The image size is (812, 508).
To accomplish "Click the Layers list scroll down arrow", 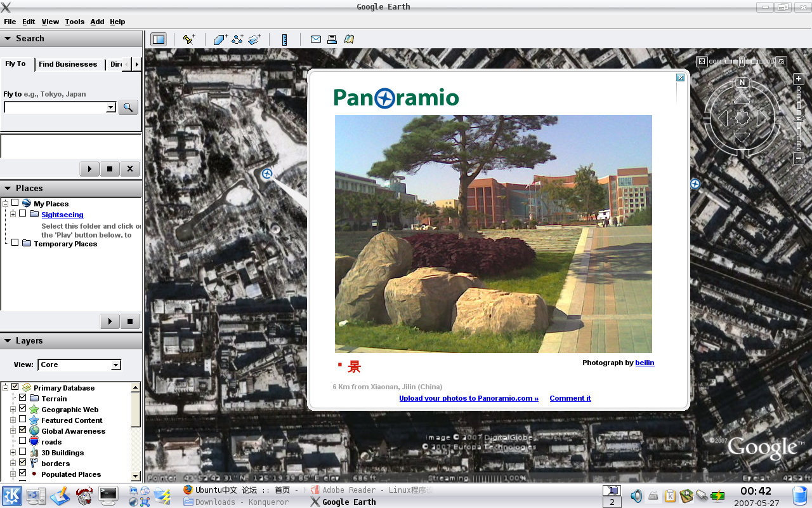I will (x=136, y=476).
